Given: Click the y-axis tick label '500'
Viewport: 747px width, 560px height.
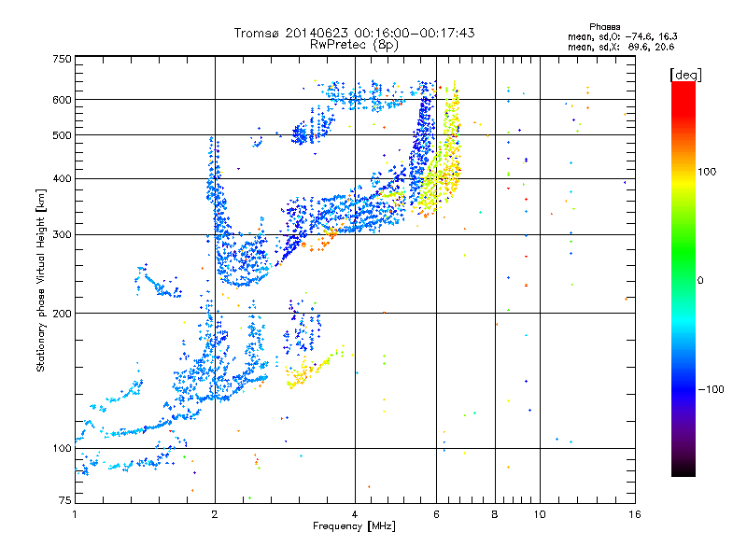Looking at the screenshot, I should click(x=63, y=135).
